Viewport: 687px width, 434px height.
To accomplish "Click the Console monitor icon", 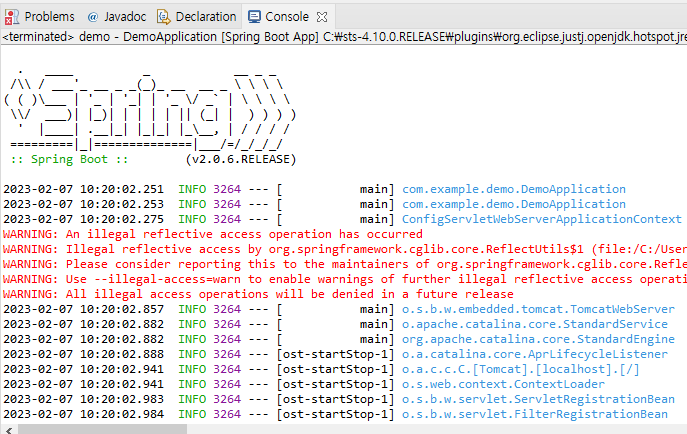I will (254, 17).
